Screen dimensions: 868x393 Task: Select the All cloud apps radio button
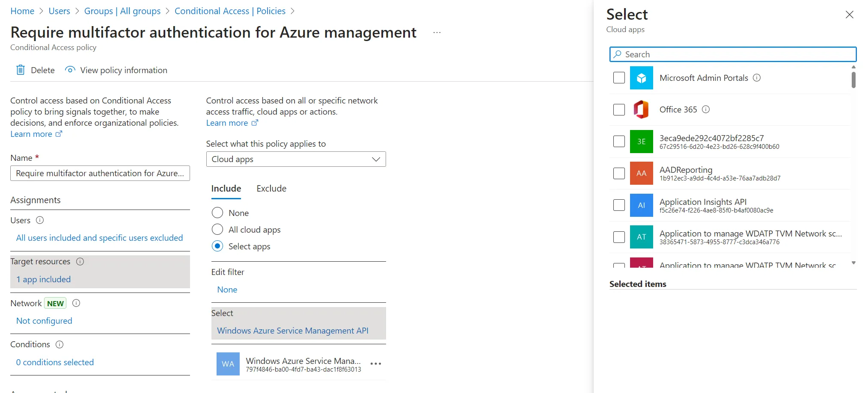[x=217, y=230]
